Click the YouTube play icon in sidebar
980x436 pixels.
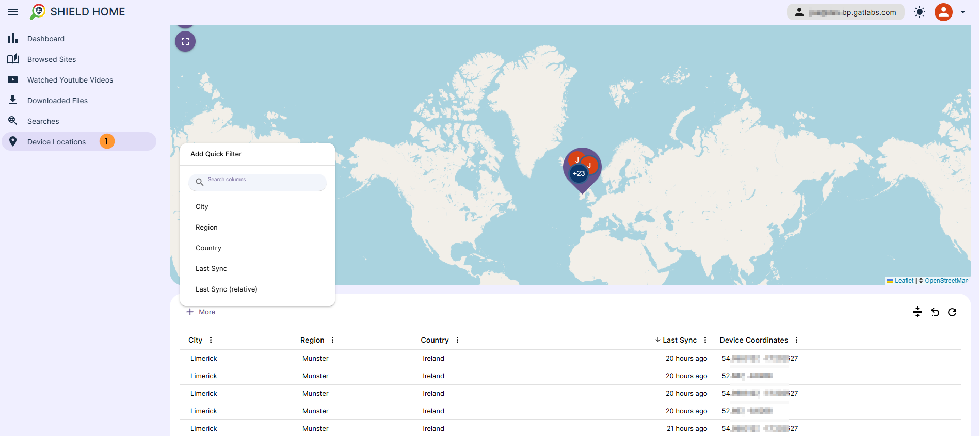pyautogui.click(x=13, y=79)
